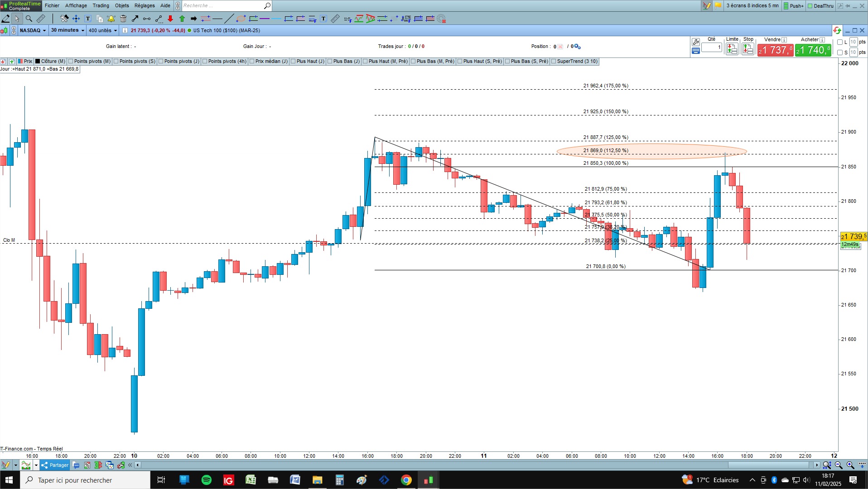Image resolution: width=868 pixels, height=489 pixels.
Task: Click the Qté quantity input field
Action: 712,48
